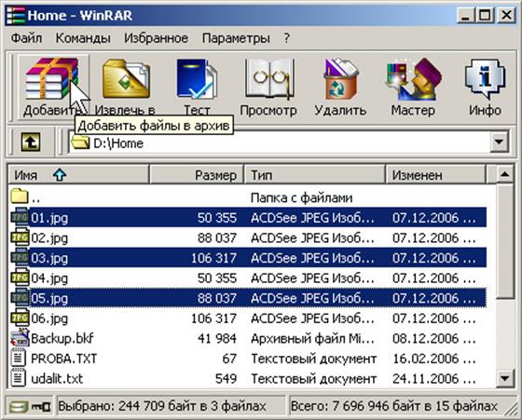
Task: Click the vertical scrollbar thumb
Action: [505, 241]
